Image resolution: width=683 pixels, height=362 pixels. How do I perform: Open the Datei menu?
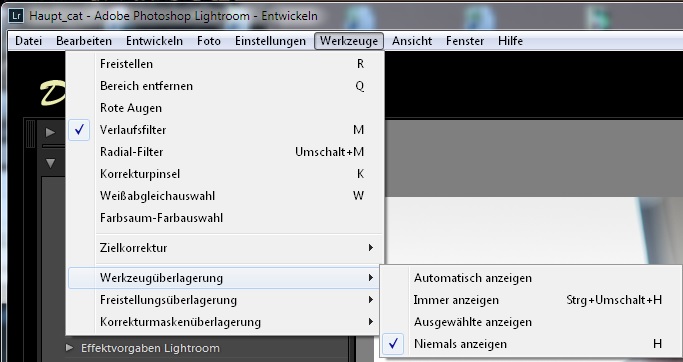pyautogui.click(x=28, y=41)
